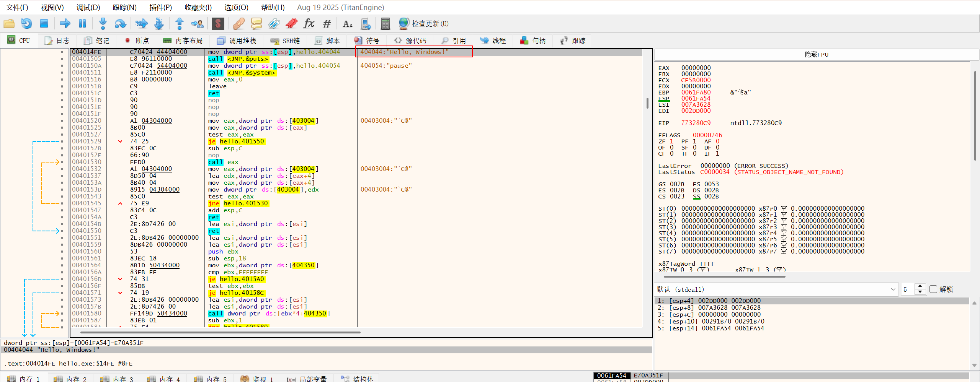
Task: Open the 插件(P) menu
Action: [x=160, y=7]
